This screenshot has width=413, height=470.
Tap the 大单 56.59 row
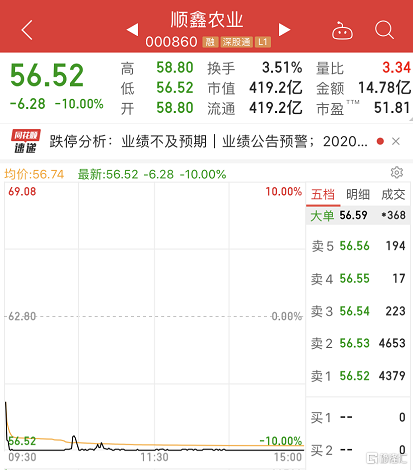[358, 215]
